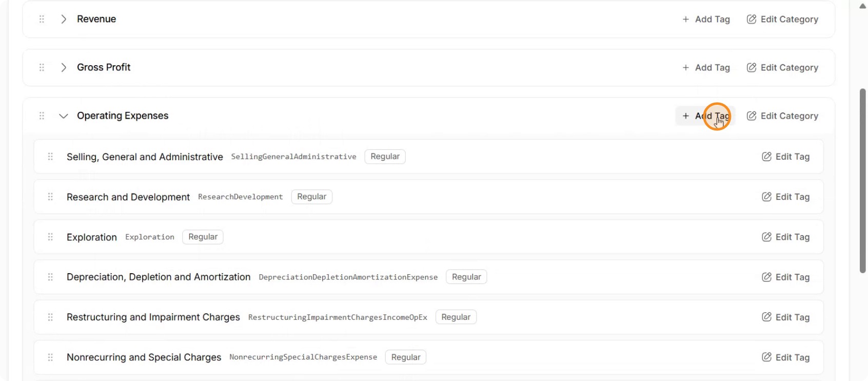Click the Gross Profit row drag handle
The height and width of the screenshot is (381, 868).
coord(42,67)
